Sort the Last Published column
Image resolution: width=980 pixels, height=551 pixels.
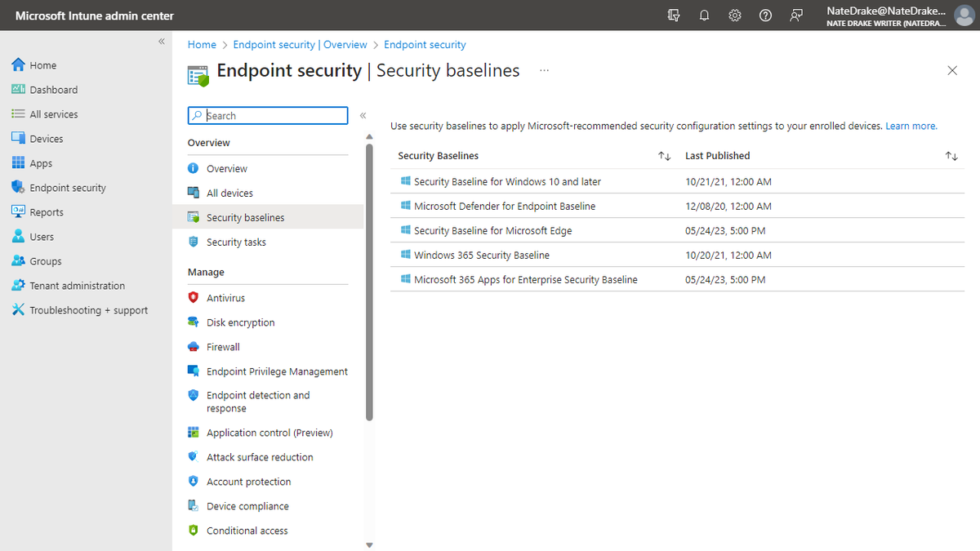[x=951, y=155]
